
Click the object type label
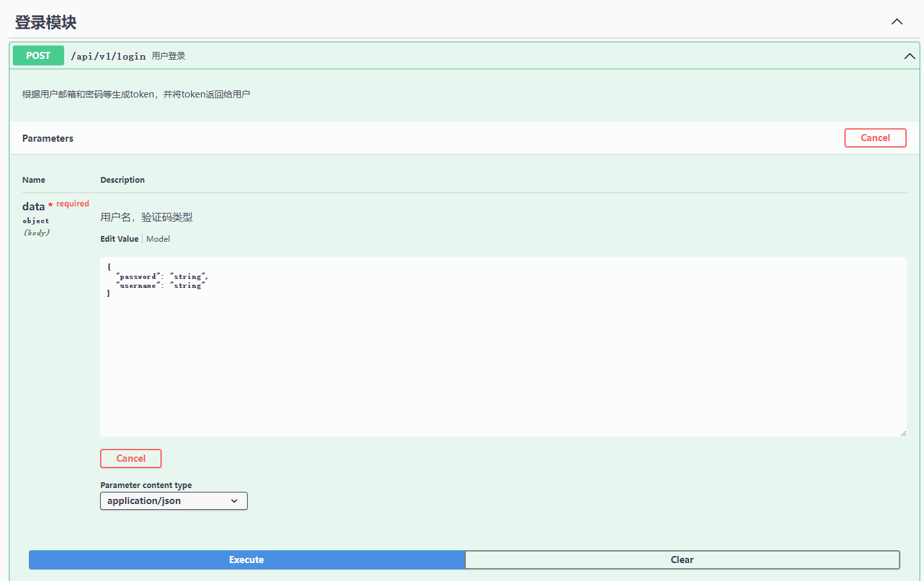pos(36,221)
